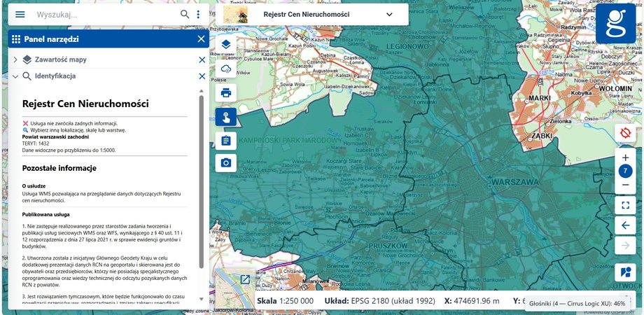Screen dimensions: 644x315
Task: Toggle the red location tracking button
Action: (x=625, y=132)
